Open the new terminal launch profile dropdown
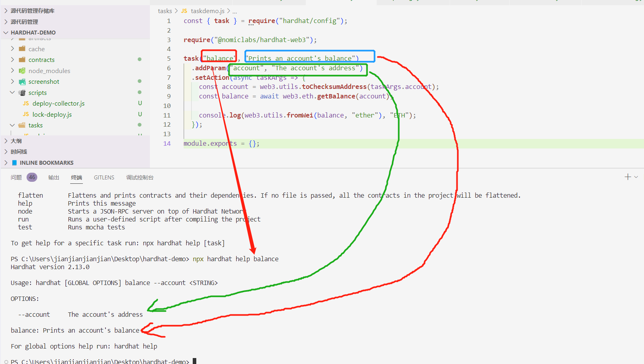Screen dimensions: 644x364 point(636,177)
